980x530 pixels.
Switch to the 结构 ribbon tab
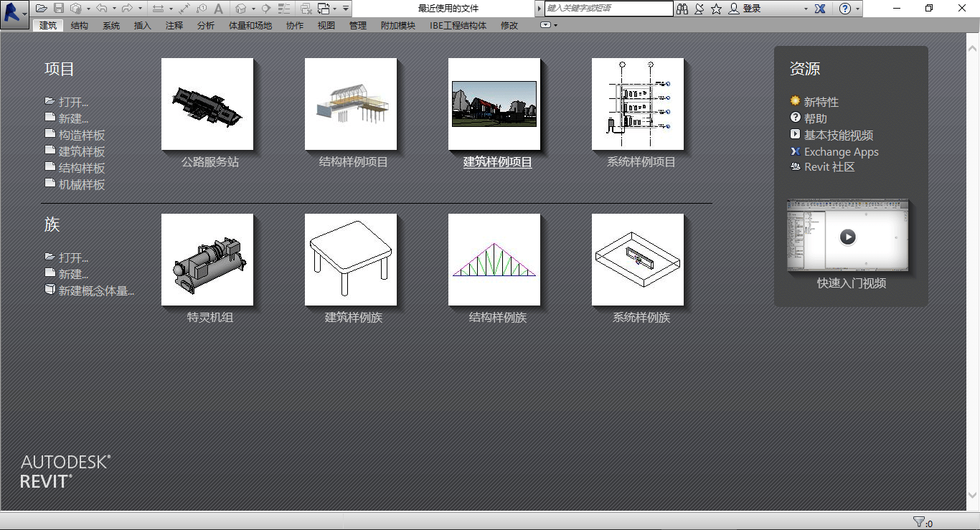click(x=80, y=25)
